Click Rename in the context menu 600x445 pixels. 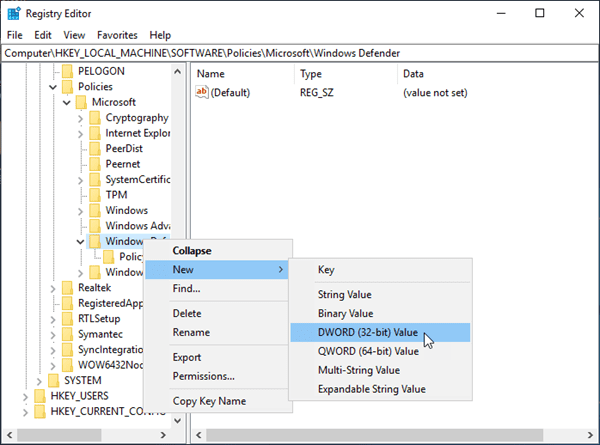(217, 332)
